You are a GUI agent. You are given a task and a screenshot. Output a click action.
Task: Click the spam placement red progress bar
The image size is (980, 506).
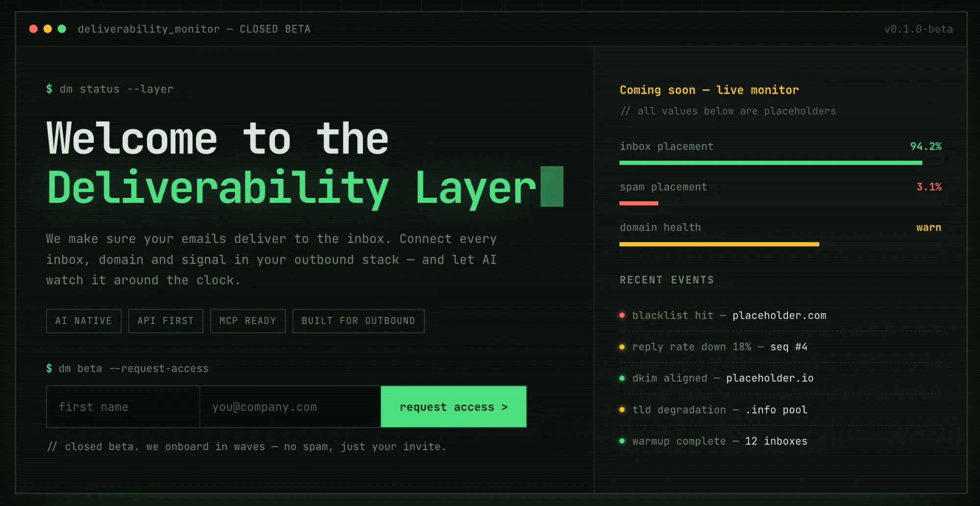click(639, 203)
